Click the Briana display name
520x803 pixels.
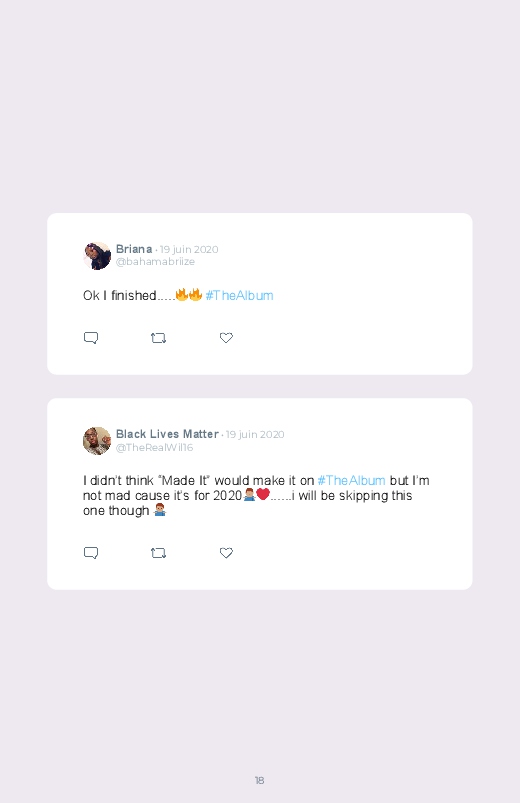pos(134,249)
